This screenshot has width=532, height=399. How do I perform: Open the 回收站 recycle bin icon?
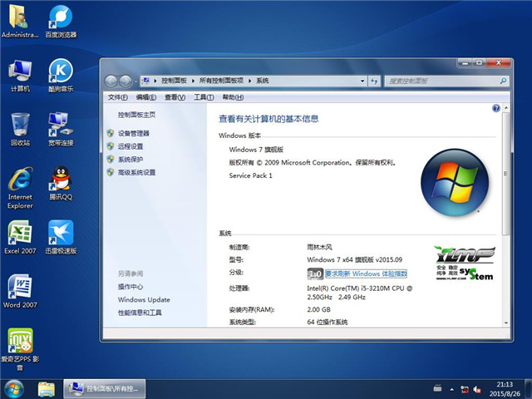point(20,130)
